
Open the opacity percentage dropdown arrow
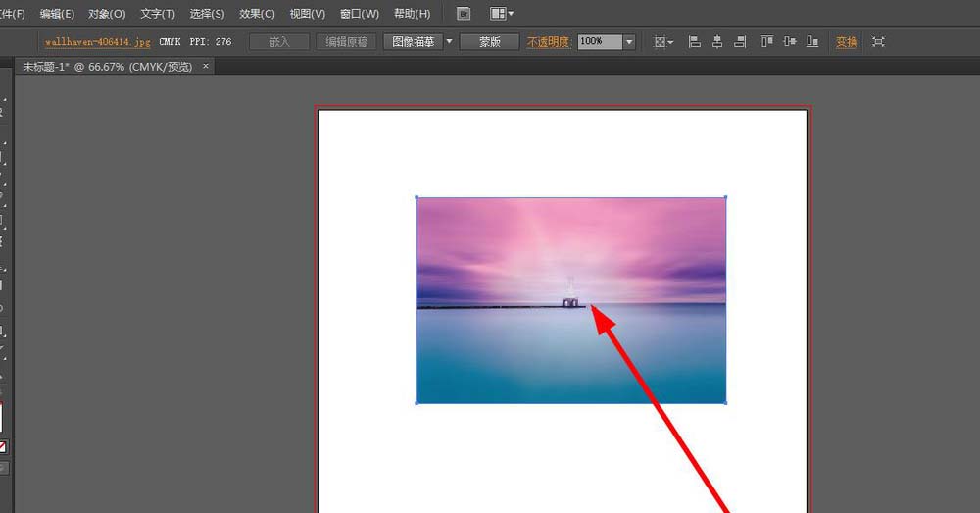click(x=629, y=42)
